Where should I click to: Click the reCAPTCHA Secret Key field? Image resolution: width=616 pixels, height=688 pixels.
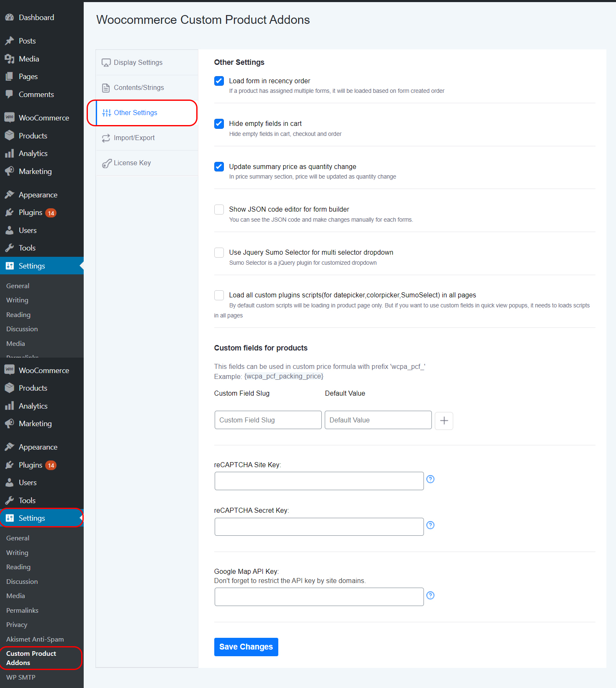tap(319, 527)
